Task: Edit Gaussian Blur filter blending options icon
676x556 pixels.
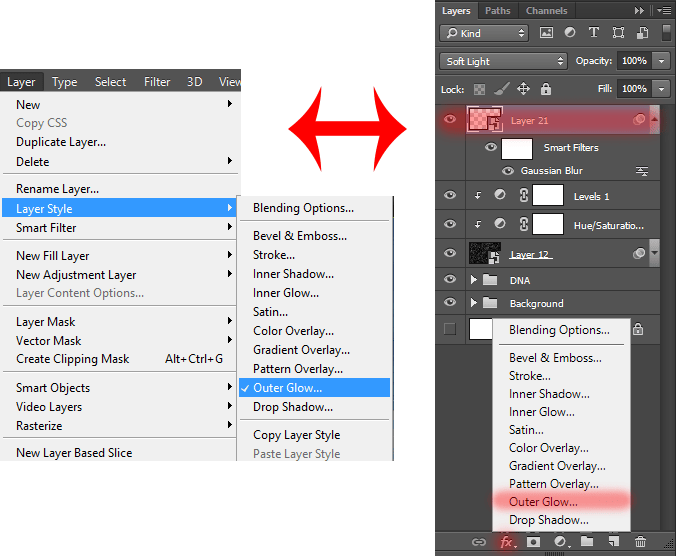Action: (642, 171)
